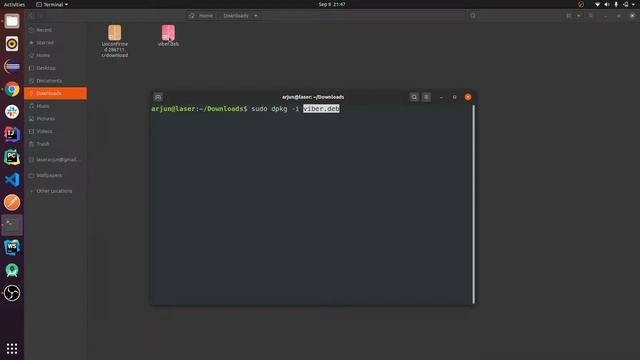
Task: Select Home in the Files sidebar
Action: click(56, 55)
